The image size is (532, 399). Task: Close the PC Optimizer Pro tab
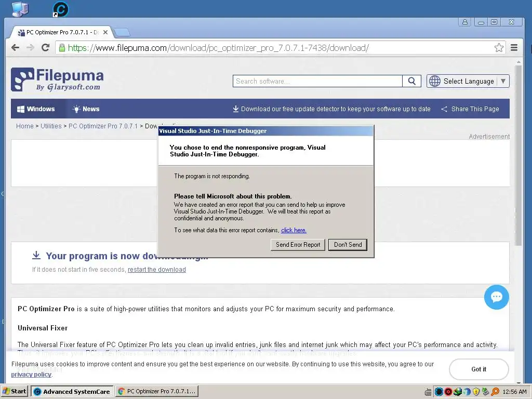pos(105,32)
